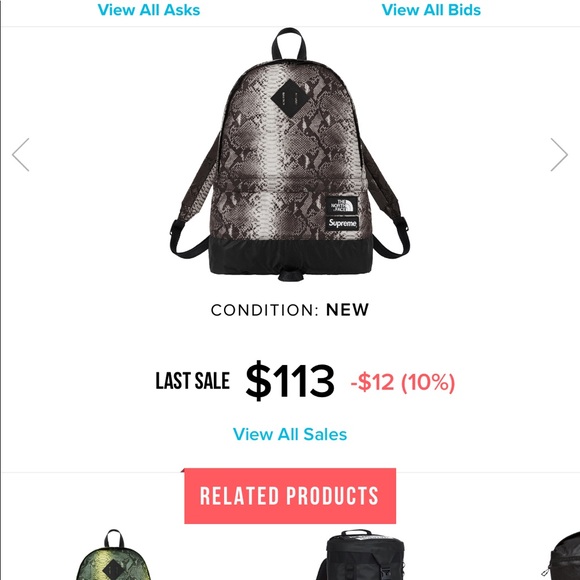Viewport: 580px width, 580px height.
Task: Open the View All Asks link
Action: [149, 10]
